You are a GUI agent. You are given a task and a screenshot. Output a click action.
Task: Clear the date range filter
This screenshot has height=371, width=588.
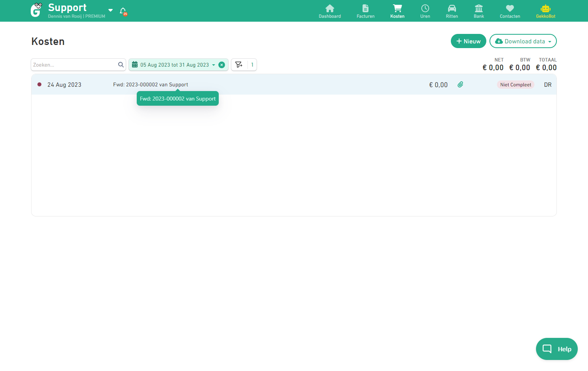pyautogui.click(x=222, y=65)
